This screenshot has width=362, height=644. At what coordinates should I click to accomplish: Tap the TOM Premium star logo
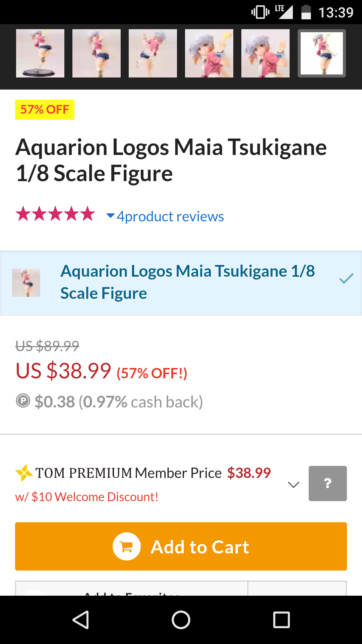[24, 473]
